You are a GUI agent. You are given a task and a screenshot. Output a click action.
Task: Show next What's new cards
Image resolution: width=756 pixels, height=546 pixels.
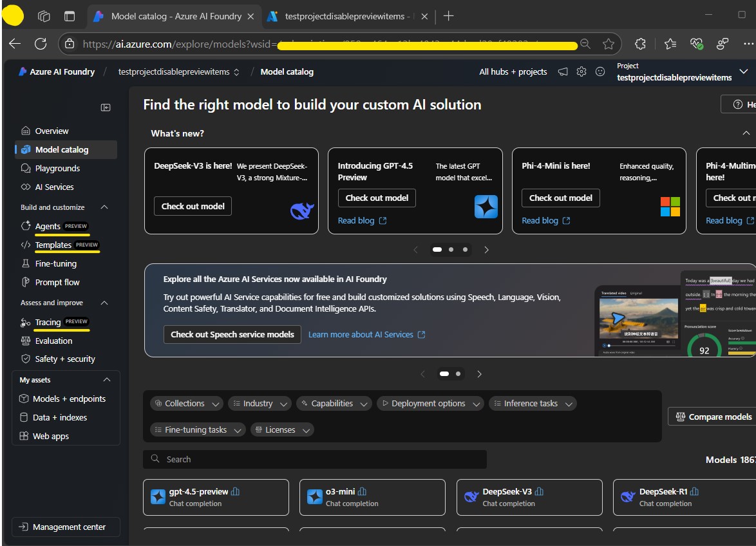[486, 250]
